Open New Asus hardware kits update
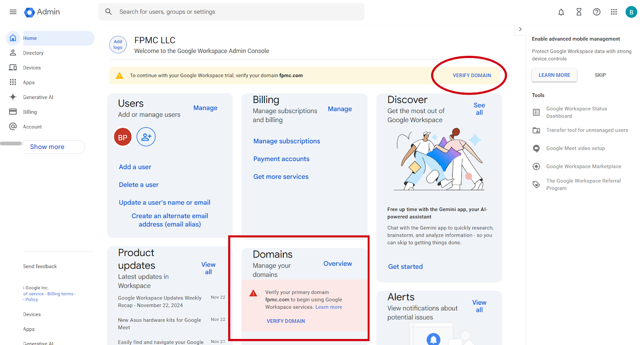Image resolution: width=644 pixels, height=345 pixels. (x=159, y=324)
